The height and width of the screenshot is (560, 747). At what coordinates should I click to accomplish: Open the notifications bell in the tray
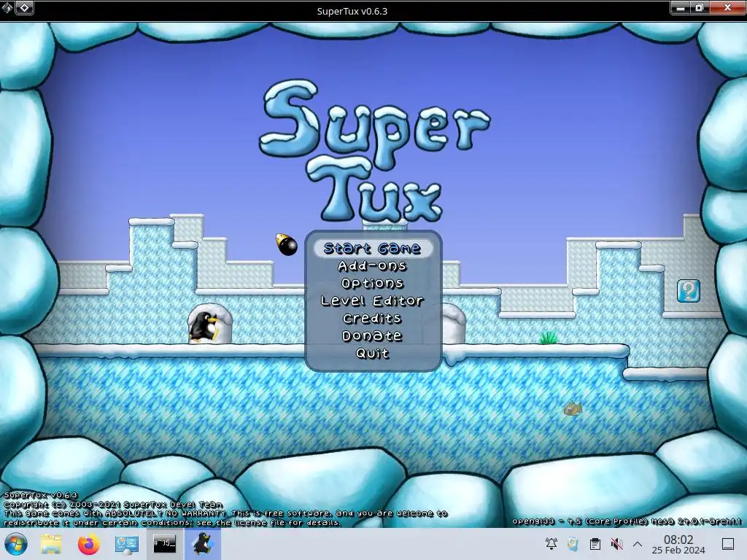pyautogui.click(x=551, y=544)
